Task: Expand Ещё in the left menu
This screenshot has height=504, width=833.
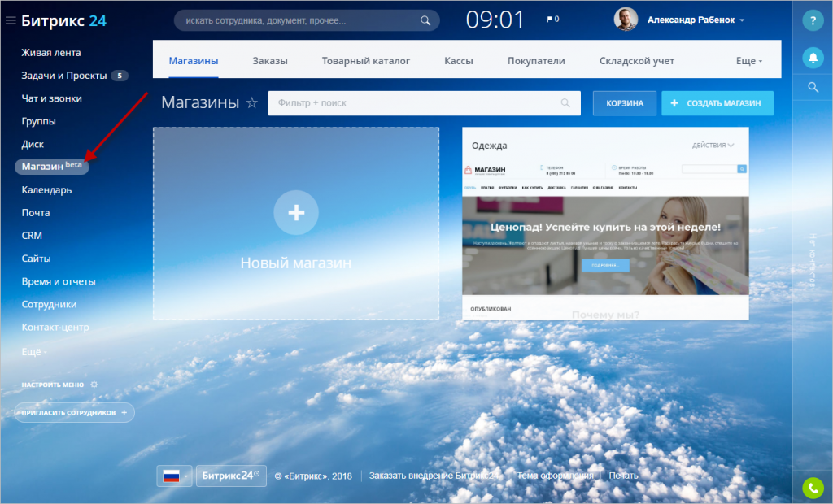Action: click(x=34, y=351)
